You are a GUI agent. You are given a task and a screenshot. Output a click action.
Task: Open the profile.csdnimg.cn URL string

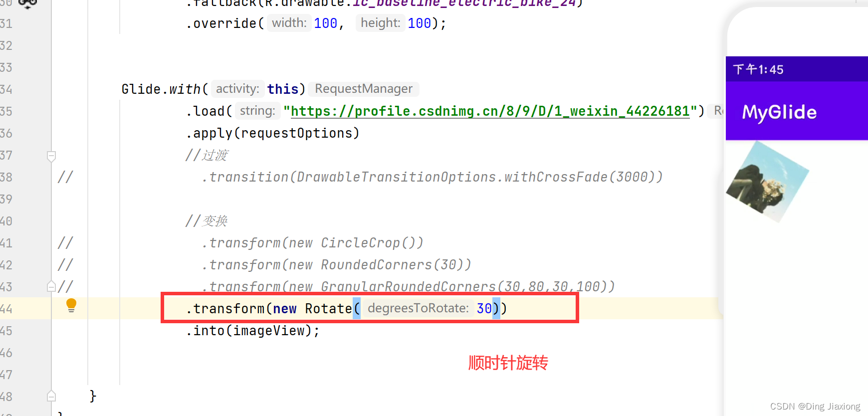(x=490, y=111)
